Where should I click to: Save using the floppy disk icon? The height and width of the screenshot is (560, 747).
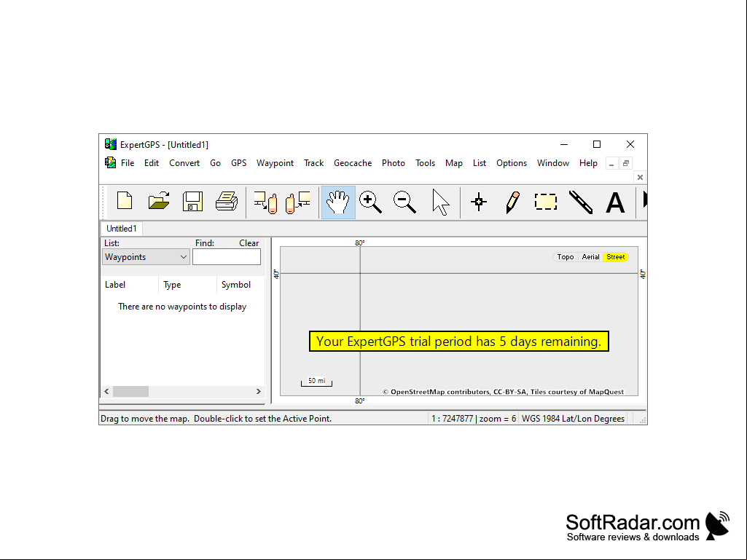coord(192,202)
